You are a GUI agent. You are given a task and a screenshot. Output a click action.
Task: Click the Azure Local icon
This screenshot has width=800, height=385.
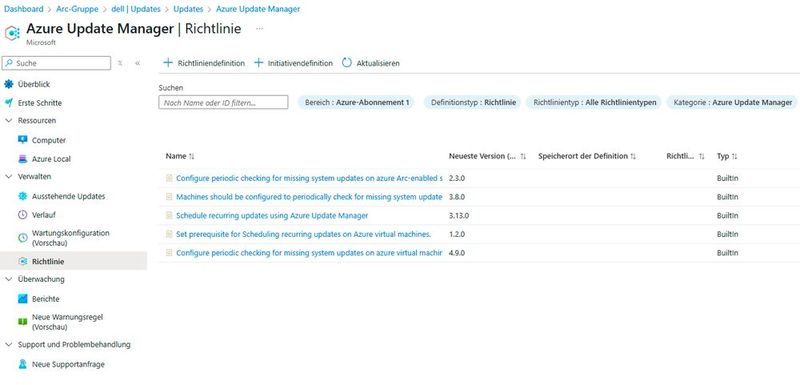pyautogui.click(x=22, y=159)
